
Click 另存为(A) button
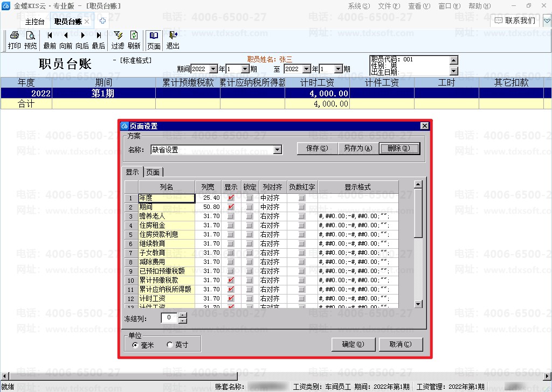point(358,149)
